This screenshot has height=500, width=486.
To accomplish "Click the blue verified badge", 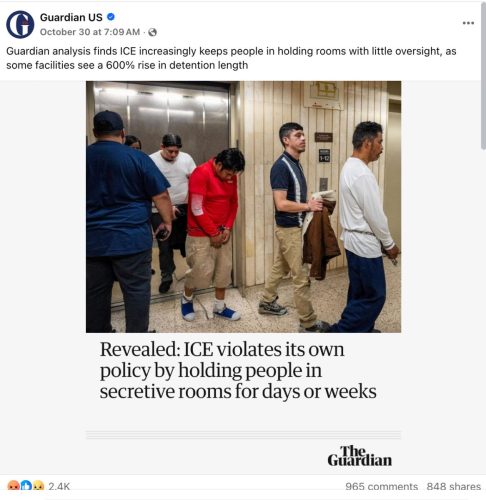I will pyautogui.click(x=111, y=17).
